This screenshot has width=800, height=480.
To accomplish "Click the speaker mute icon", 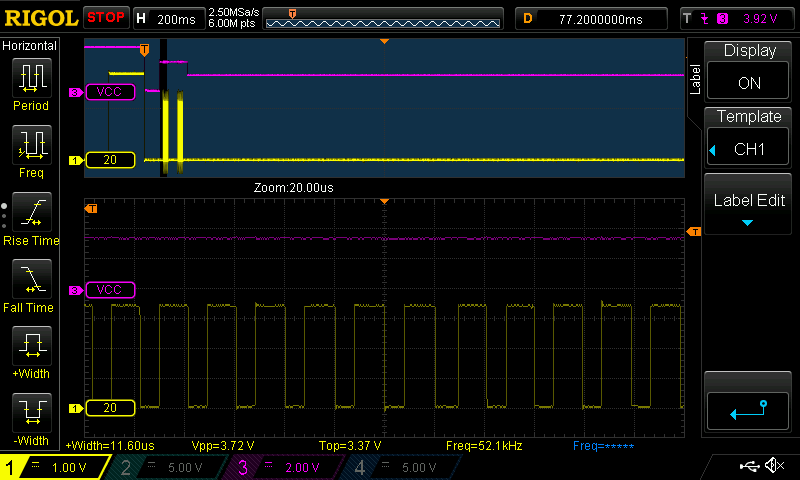I will coord(773,466).
